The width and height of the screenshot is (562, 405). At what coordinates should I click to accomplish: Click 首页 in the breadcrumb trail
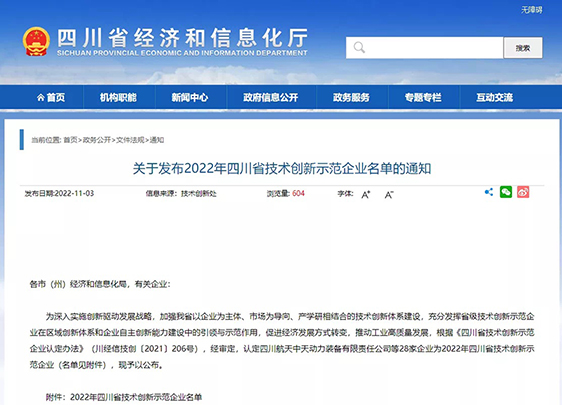(x=70, y=140)
